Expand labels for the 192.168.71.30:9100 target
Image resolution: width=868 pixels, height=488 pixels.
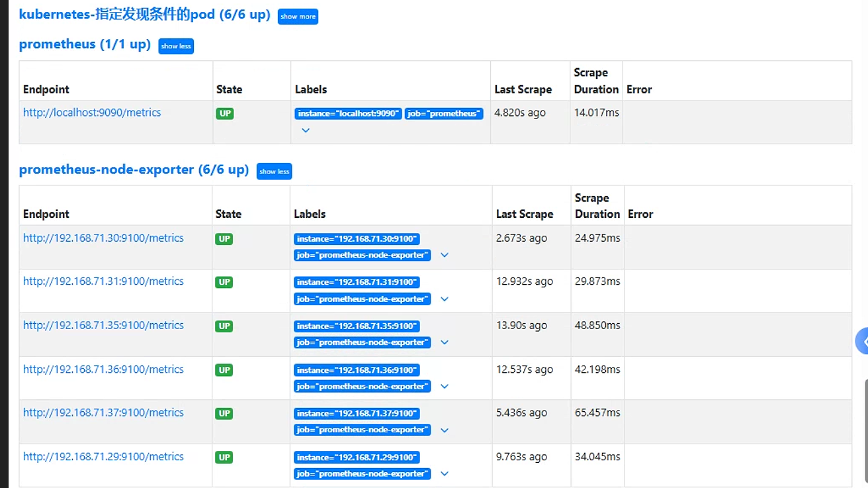445,255
